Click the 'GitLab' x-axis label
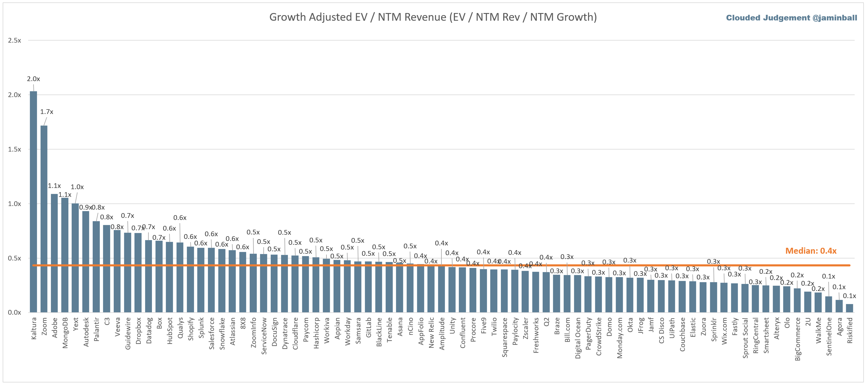 click(368, 327)
